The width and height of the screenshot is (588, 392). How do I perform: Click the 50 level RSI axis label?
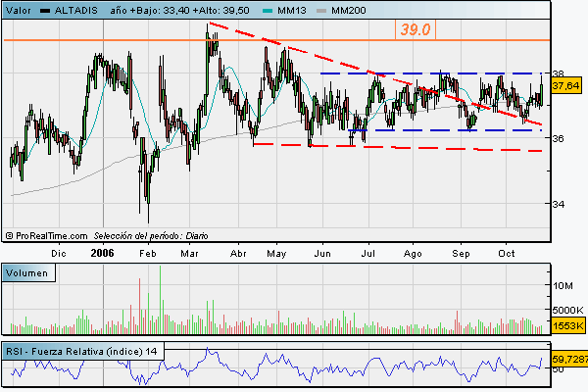(558, 369)
